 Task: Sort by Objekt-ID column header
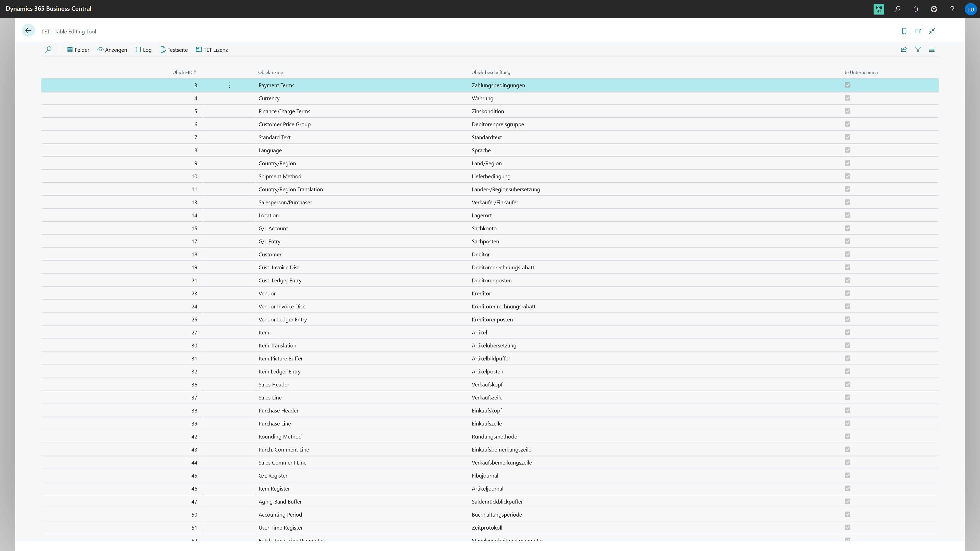click(x=183, y=72)
